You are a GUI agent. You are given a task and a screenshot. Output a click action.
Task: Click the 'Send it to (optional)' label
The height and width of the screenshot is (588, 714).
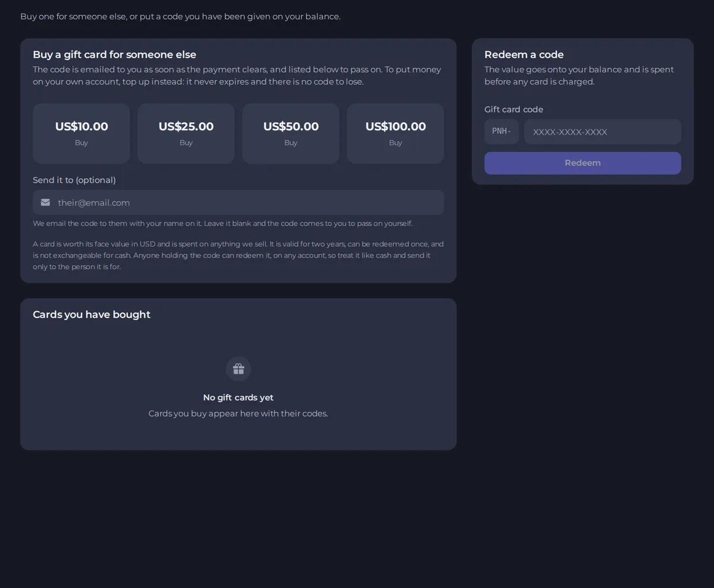point(74,180)
